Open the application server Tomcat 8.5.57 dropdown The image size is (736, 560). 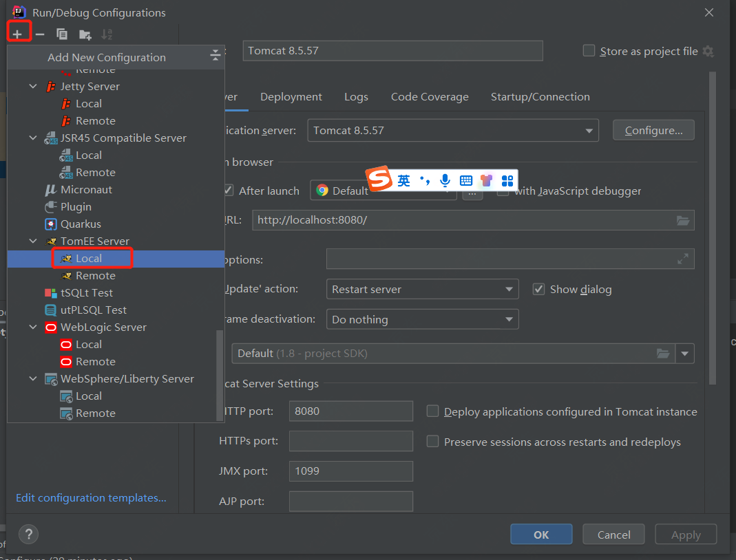pos(453,131)
